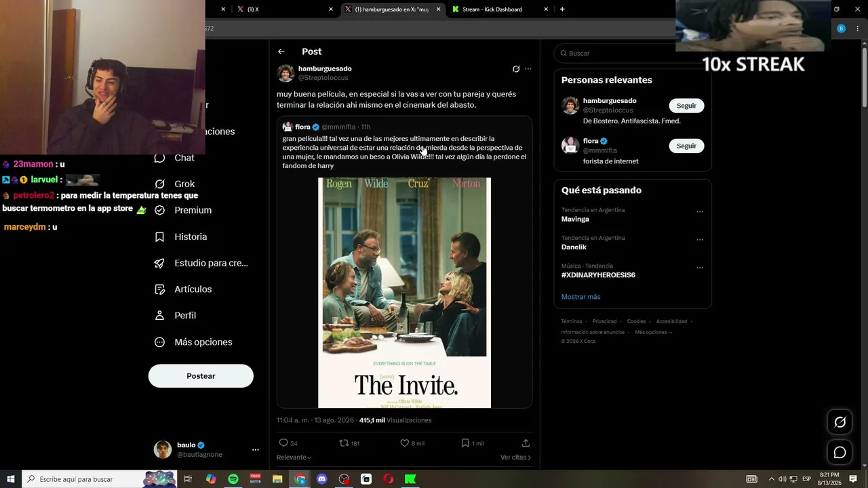Open a new browser tab
This screenshot has width=868, height=488.
pos(562,9)
